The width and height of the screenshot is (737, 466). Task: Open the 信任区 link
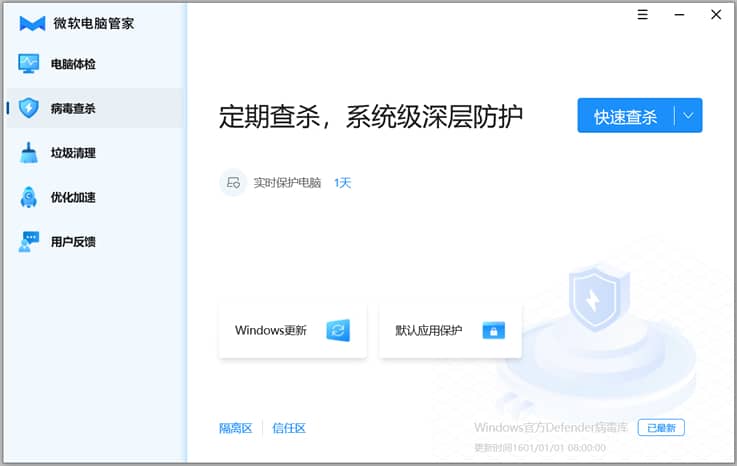[x=289, y=428]
